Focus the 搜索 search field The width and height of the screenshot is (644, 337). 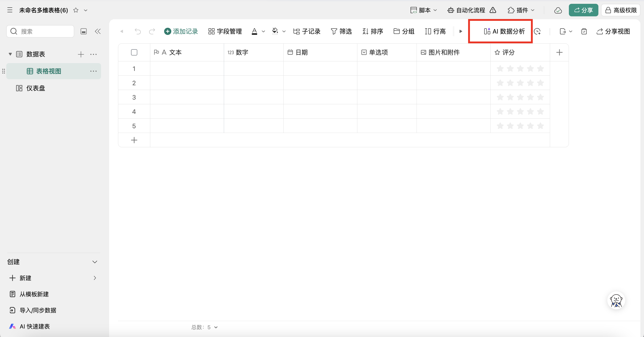[40, 31]
